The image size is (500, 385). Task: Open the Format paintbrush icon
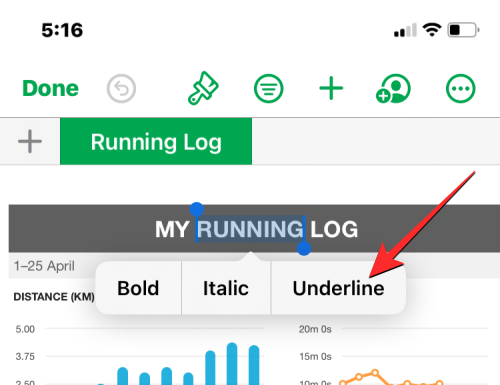[x=203, y=88]
